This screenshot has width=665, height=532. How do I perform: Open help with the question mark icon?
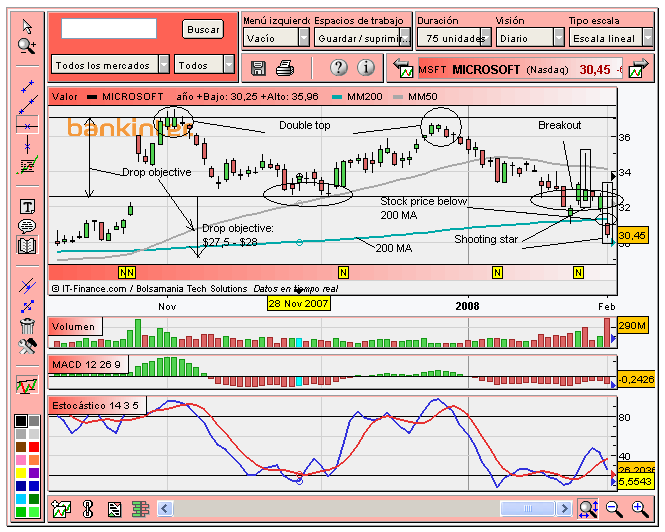click(338, 67)
